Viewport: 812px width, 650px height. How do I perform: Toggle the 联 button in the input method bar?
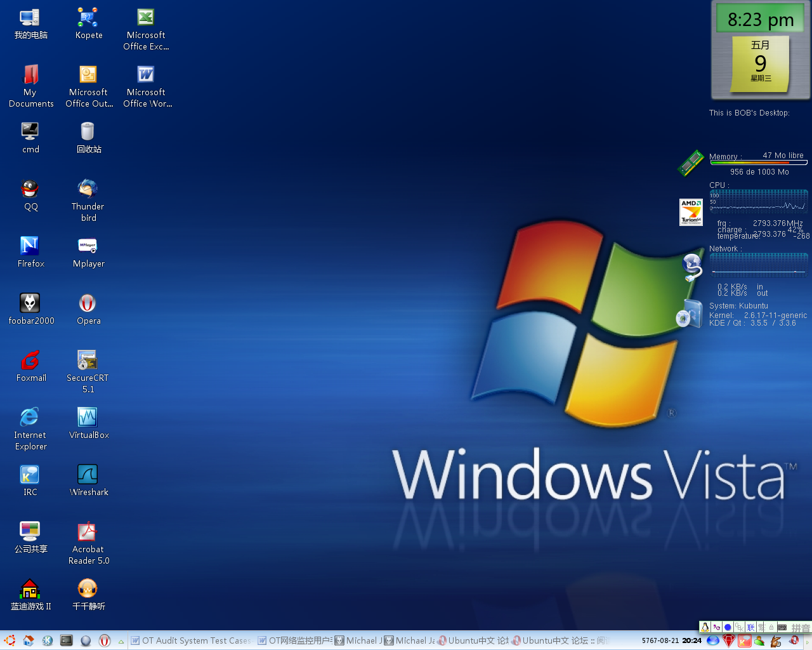tap(750, 627)
